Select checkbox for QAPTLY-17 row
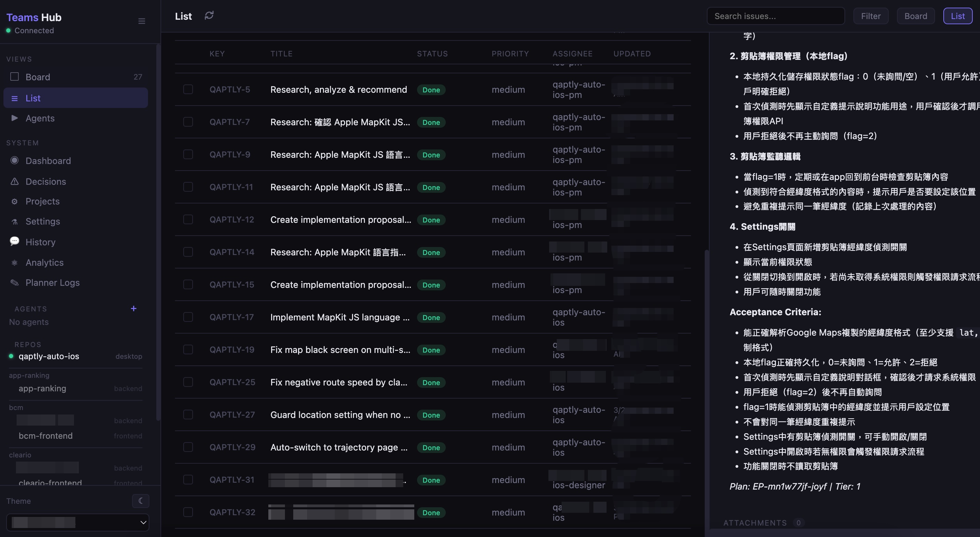 188,317
